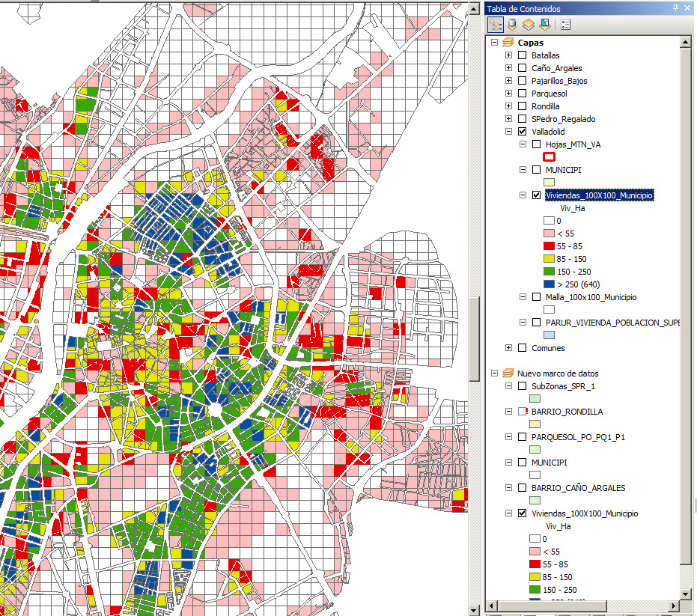This screenshot has width=697, height=616.
Task: Click List By Selection icon
Action: pos(544,24)
